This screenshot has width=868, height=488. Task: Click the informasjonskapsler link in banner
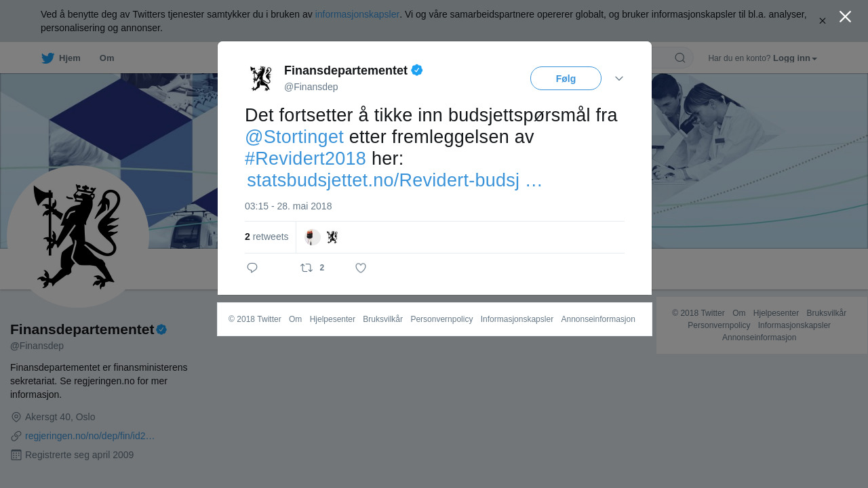(357, 14)
